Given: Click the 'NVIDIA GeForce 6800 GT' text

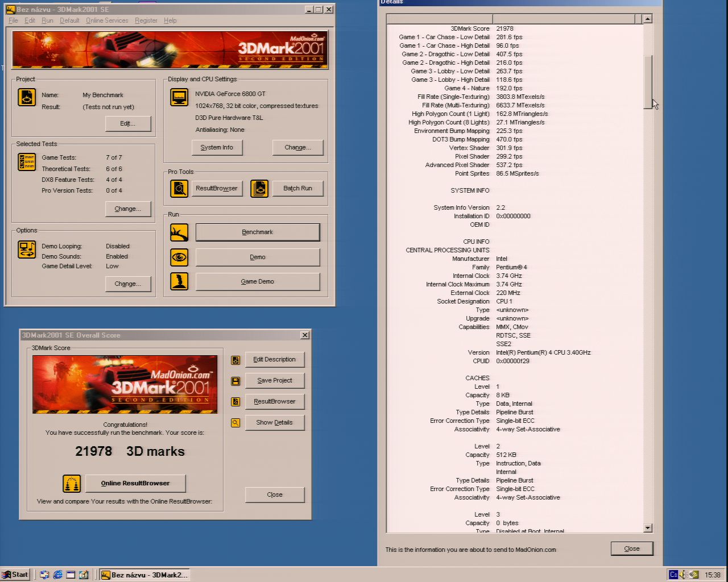Looking at the screenshot, I should click(x=230, y=94).
